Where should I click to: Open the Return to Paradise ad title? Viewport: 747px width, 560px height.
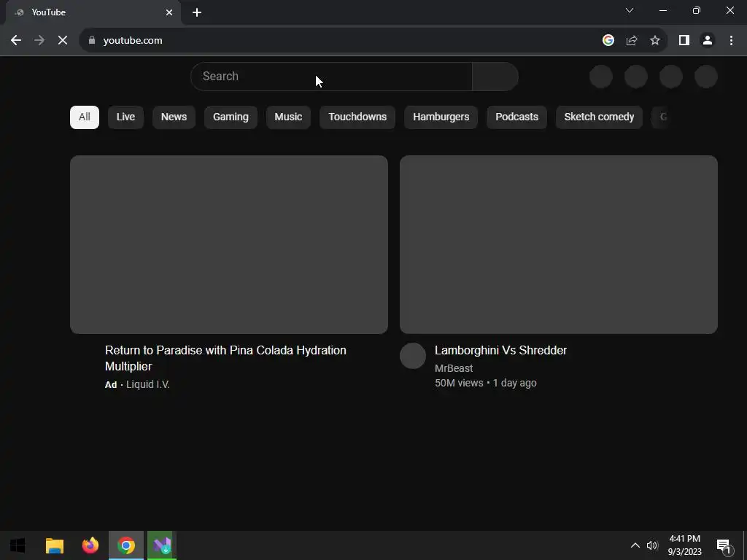click(225, 358)
